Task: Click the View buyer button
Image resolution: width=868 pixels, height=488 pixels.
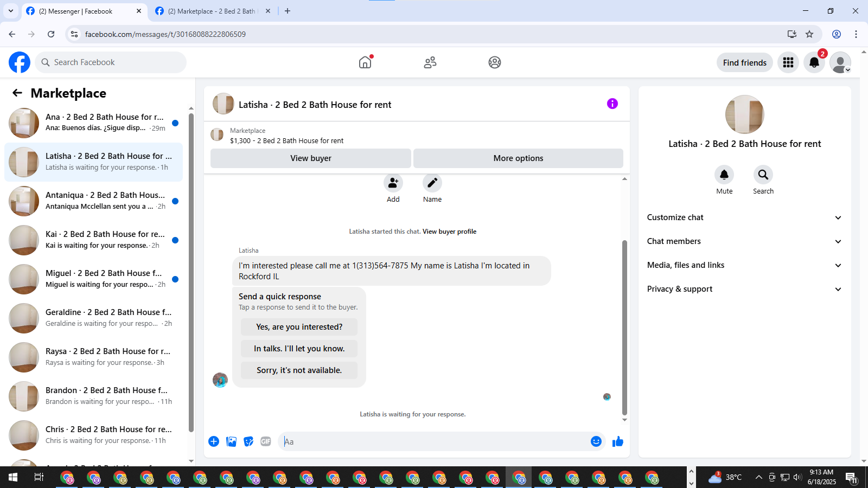Action: 311,158
